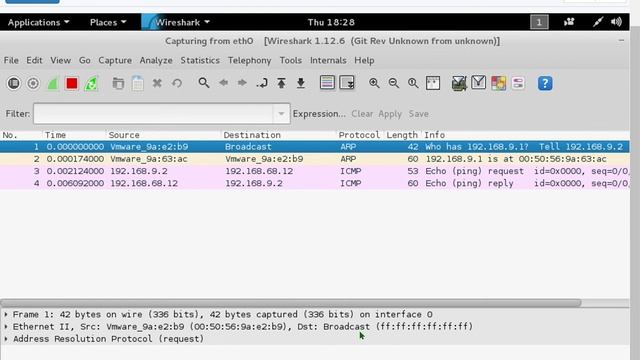Select ARP reply packet number 2
This screenshot has height=360, width=640.
(314, 159)
